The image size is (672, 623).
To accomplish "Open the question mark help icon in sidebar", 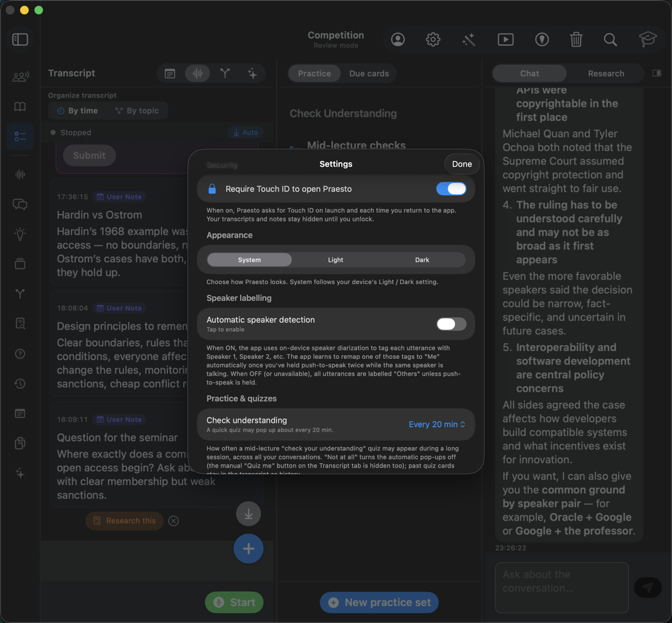I will (20, 354).
